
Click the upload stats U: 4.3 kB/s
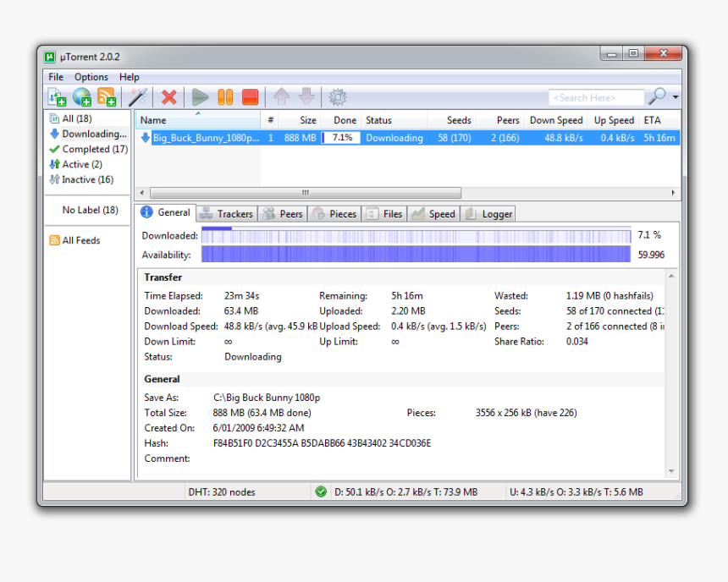pyautogui.click(x=576, y=492)
